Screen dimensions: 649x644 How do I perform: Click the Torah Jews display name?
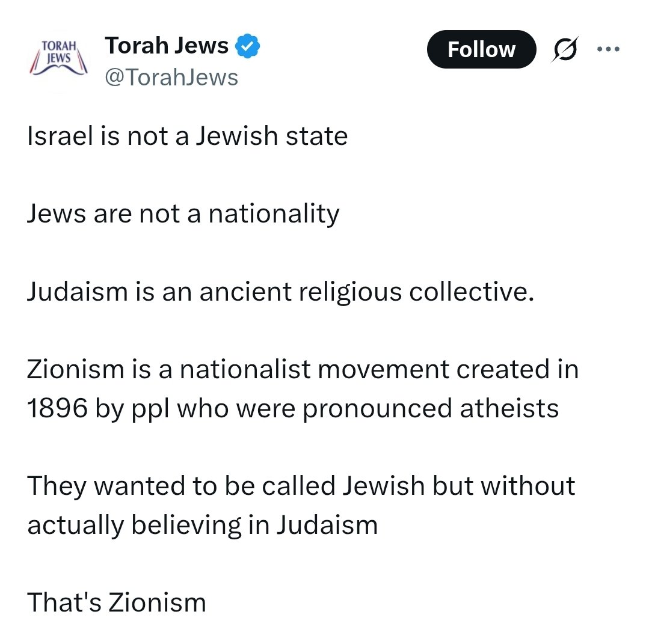pyautogui.click(x=167, y=46)
